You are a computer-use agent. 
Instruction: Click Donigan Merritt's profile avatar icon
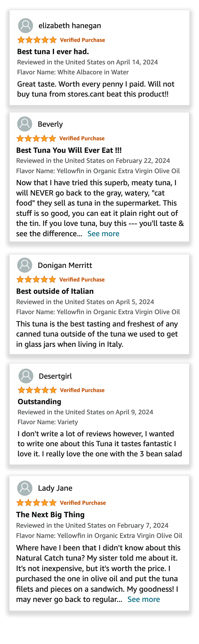tap(25, 265)
